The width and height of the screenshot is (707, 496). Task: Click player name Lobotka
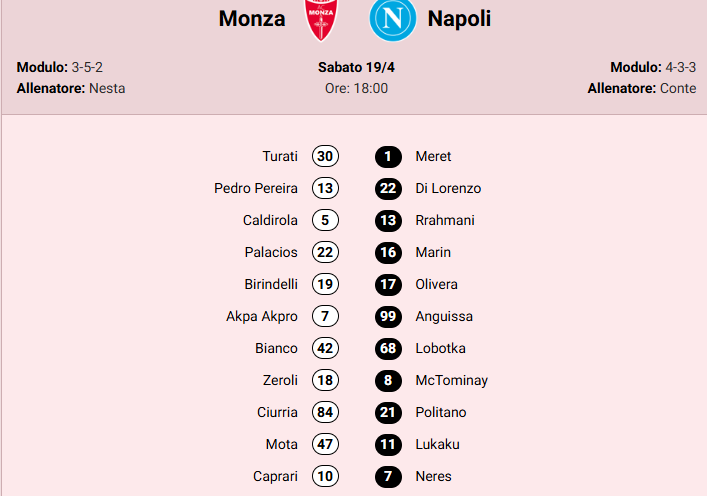(440, 348)
